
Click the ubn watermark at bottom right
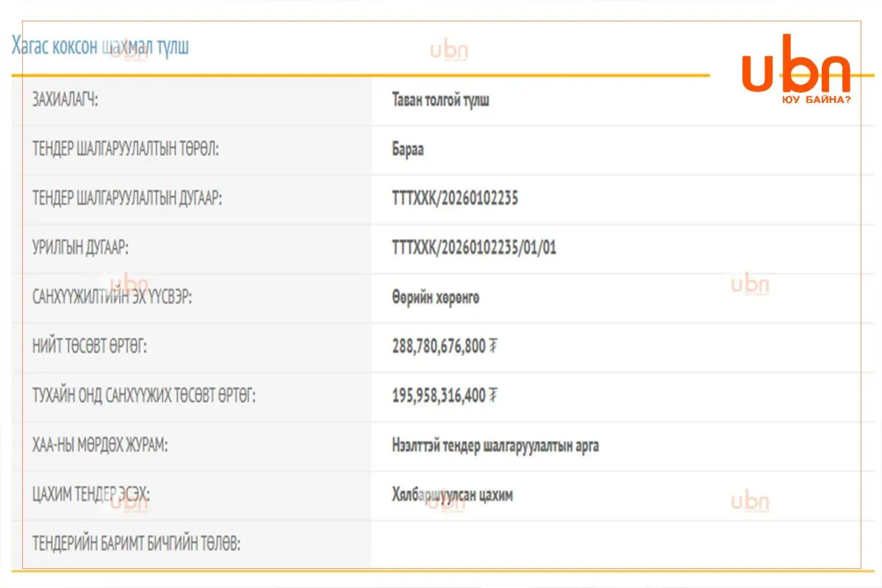click(750, 501)
